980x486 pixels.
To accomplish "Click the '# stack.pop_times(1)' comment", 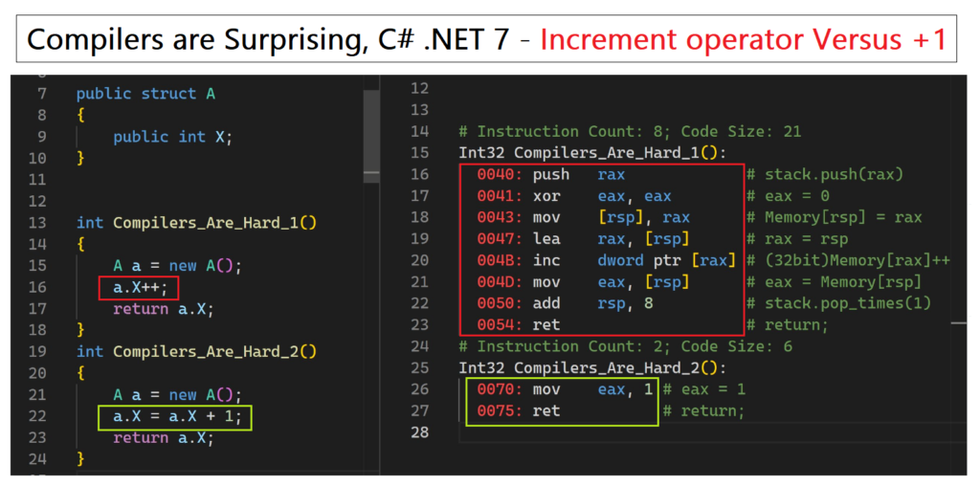I will [838, 303].
